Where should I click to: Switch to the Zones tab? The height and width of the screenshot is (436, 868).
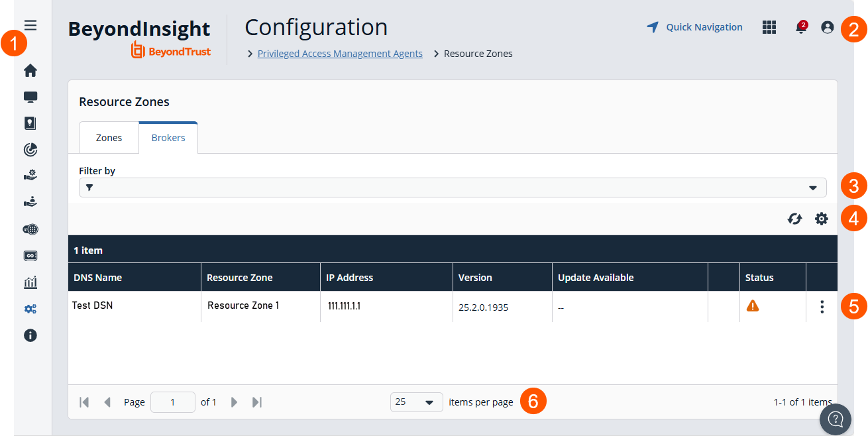click(x=109, y=138)
